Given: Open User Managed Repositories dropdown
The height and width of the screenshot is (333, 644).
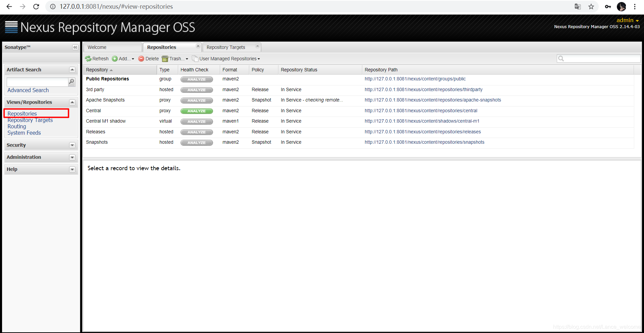Looking at the screenshot, I should tap(226, 59).
